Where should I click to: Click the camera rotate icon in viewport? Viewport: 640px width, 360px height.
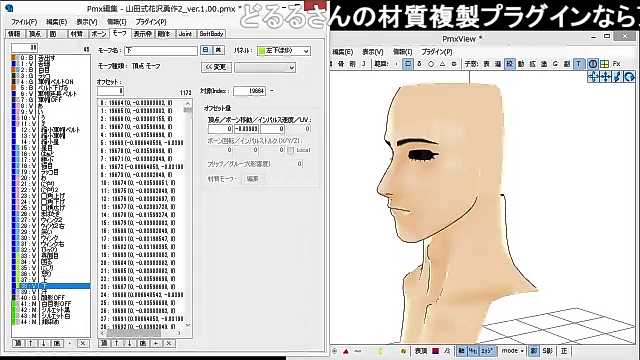[x=629, y=76]
